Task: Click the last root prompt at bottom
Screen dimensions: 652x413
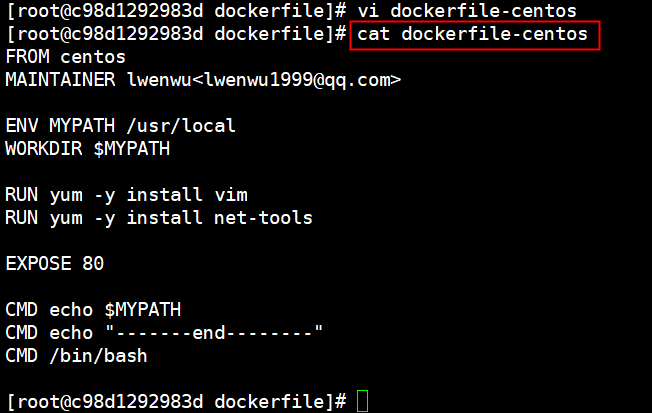Action: tap(177, 402)
